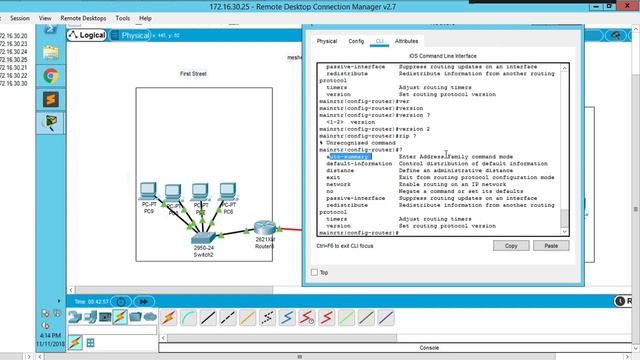Pick the red Serial DTE cable
Viewport: 640px width, 360px height.
coord(327,318)
